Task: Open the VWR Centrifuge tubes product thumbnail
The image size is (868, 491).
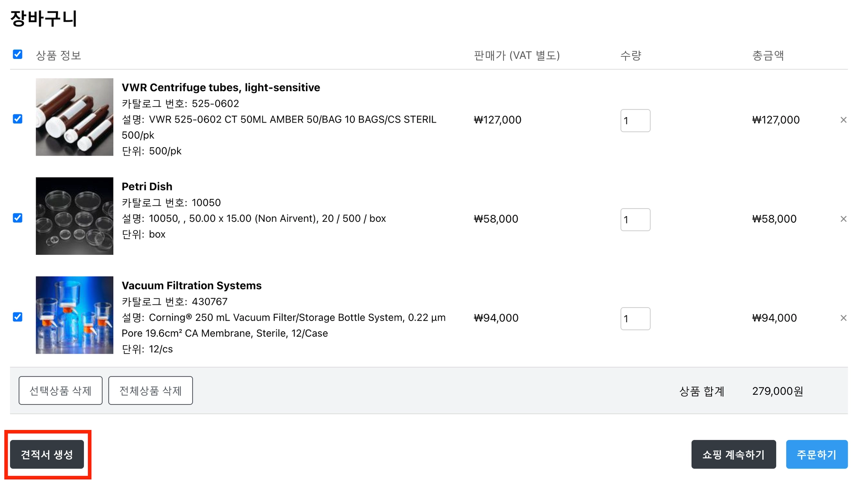Action: click(x=75, y=117)
